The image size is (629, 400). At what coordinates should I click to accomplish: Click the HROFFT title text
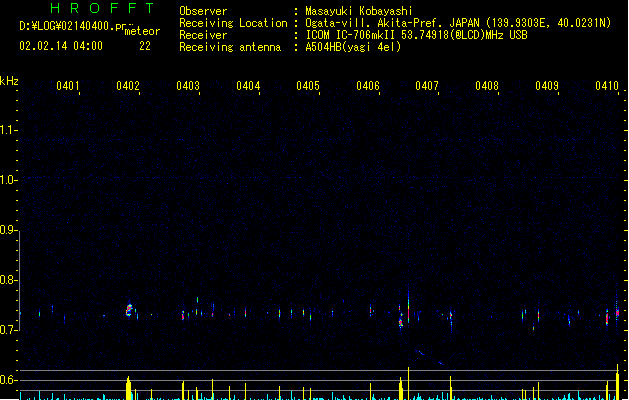(x=103, y=8)
